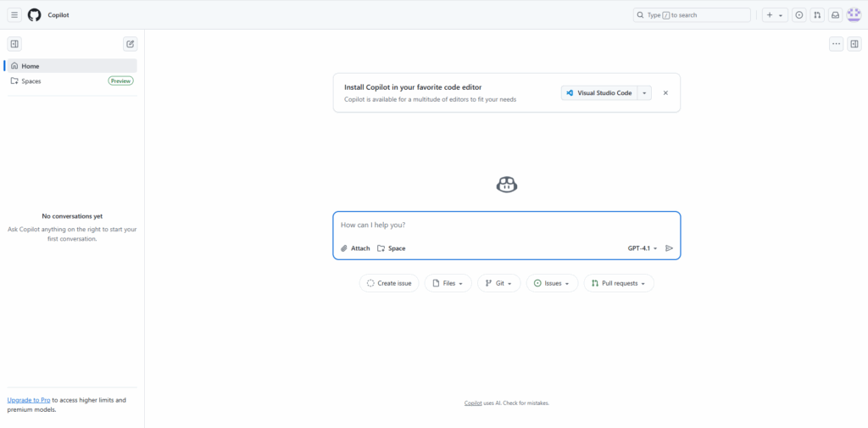The width and height of the screenshot is (868, 428).
Task: Select Home in the sidebar
Action: pos(72,66)
